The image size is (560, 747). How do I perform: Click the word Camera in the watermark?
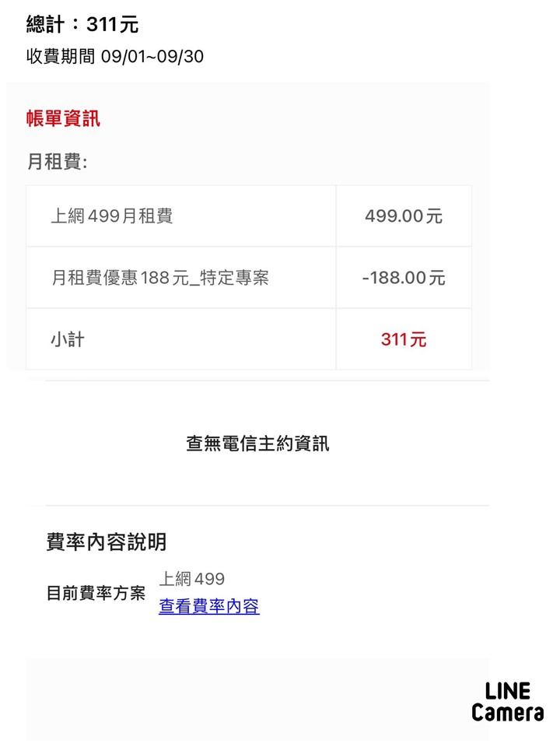[508, 712]
